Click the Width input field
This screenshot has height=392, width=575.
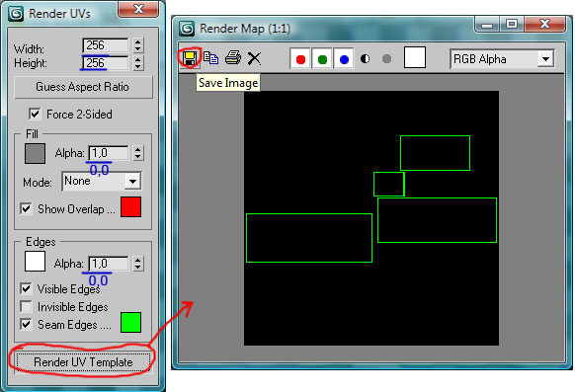(x=106, y=45)
